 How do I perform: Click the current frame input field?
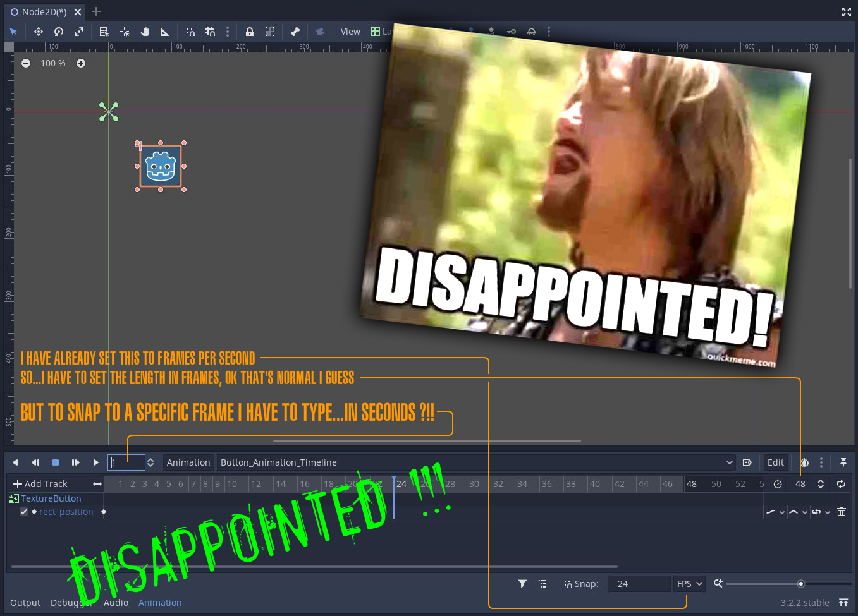click(x=126, y=462)
